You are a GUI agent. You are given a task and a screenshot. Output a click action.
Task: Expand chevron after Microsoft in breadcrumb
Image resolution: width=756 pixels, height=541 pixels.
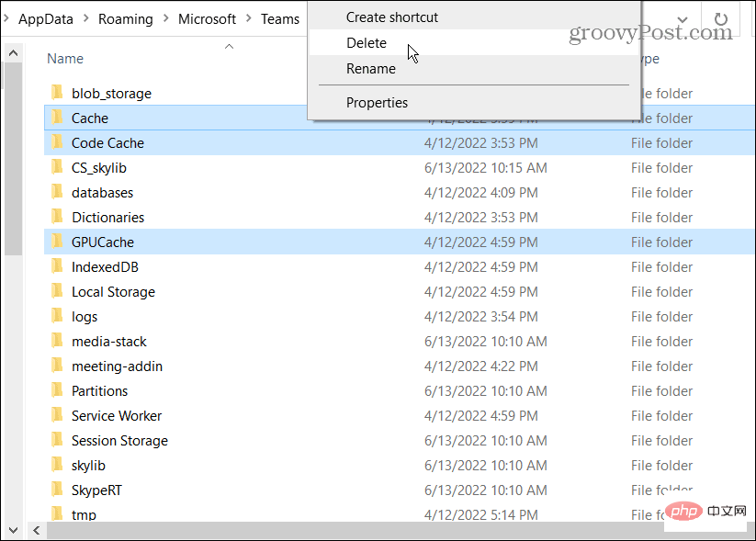(249, 18)
